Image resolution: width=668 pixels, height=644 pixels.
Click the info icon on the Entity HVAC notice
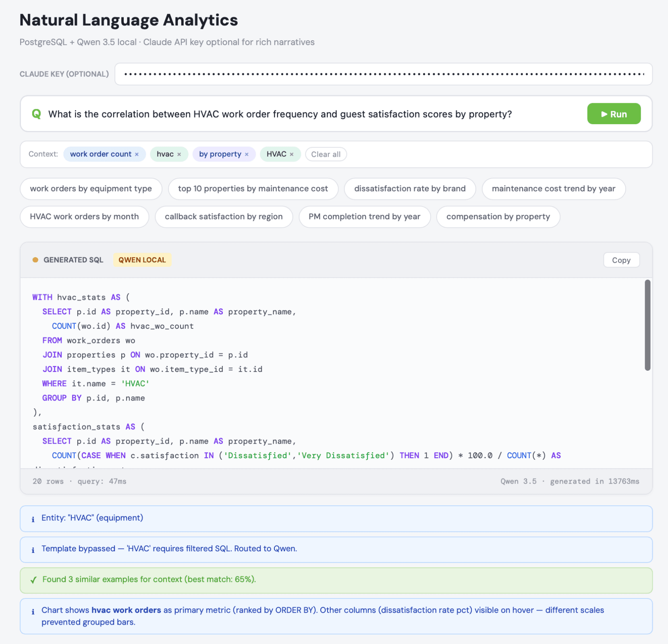click(33, 519)
